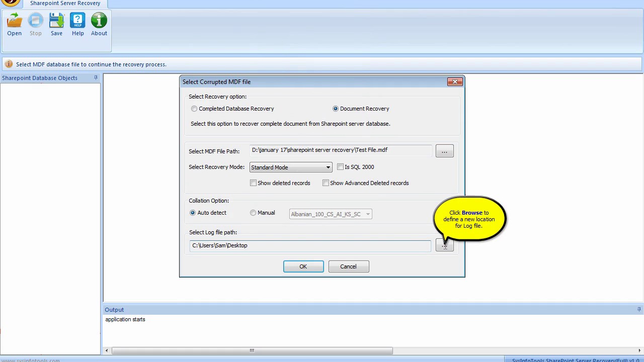Click the horizontal scrollbar thumb in Output
The image size is (644, 362).
click(252, 350)
